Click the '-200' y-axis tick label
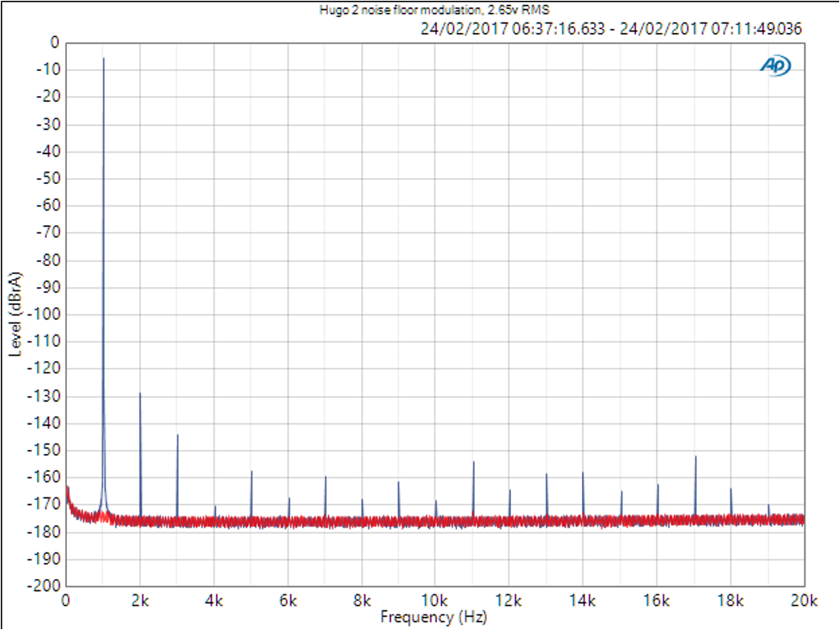The image size is (840, 629). coord(44,585)
